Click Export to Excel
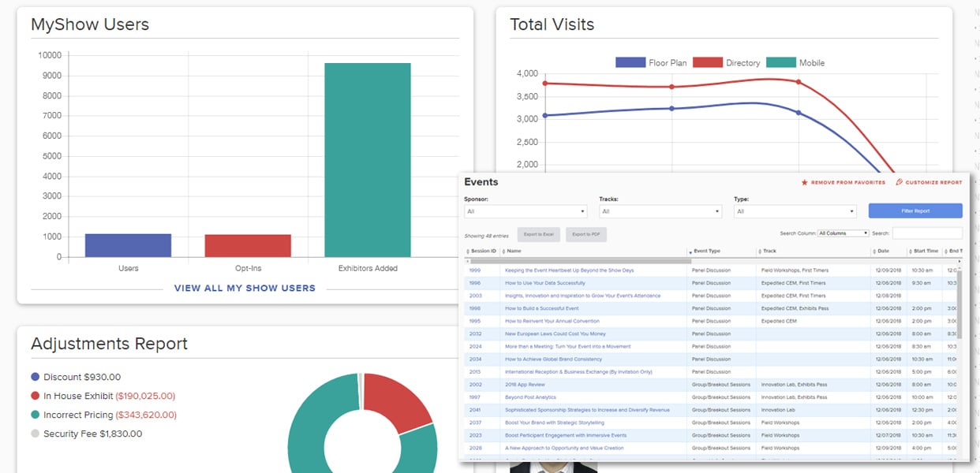The width and height of the screenshot is (980, 473). click(x=539, y=234)
